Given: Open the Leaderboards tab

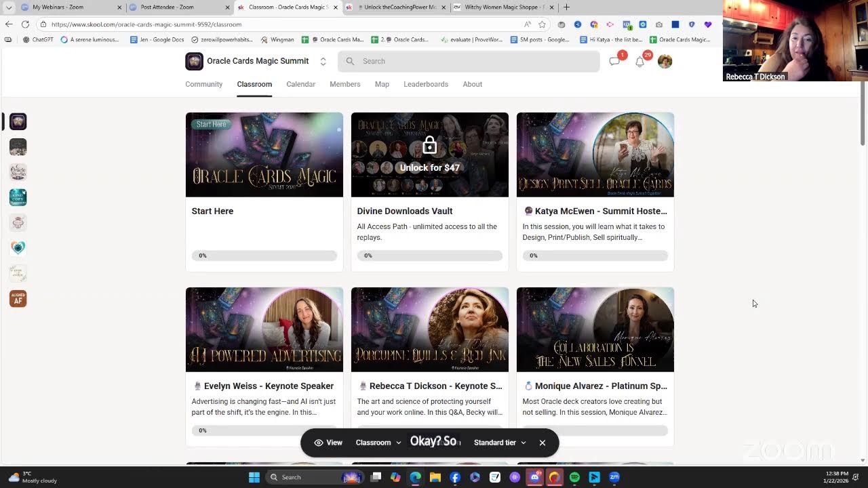Looking at the screenshot, I should tap(426, 84).
